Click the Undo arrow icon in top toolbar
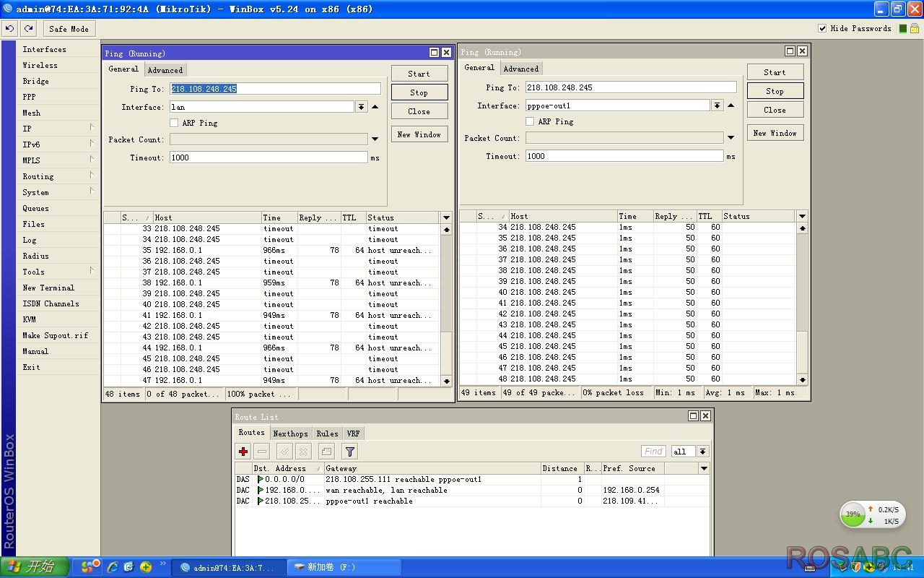924x578 pixels. 9,28
